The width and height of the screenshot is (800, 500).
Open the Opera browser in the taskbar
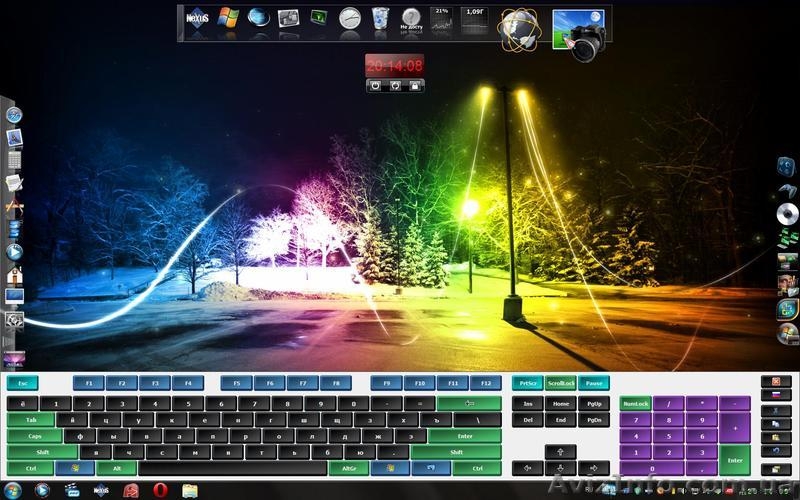(159, 490)
